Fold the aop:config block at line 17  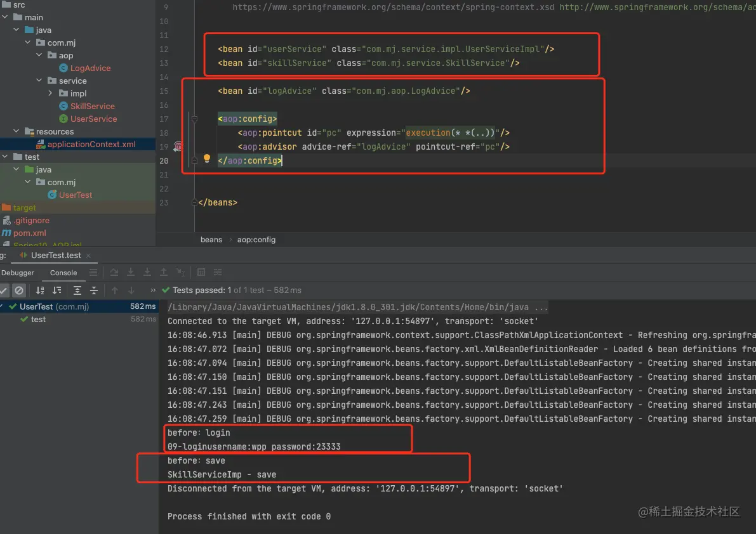pyautogui.click(x=194, y=119)
